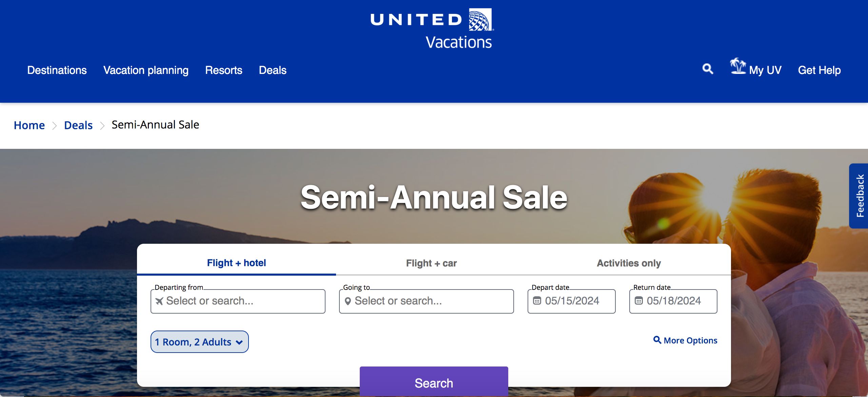This screenshot has height=397, width=868.
Task: Click the palm tree My UV icon
Action: (x=737, y=66)
